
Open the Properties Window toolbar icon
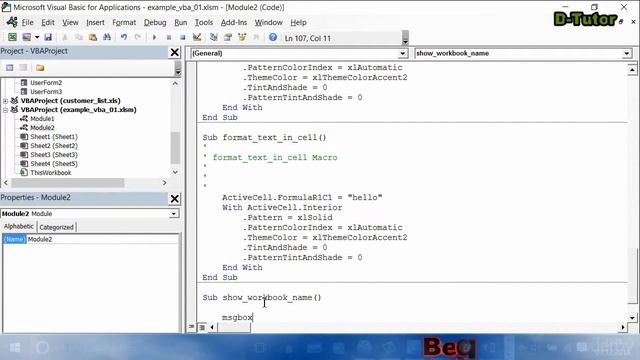(228, 38)
